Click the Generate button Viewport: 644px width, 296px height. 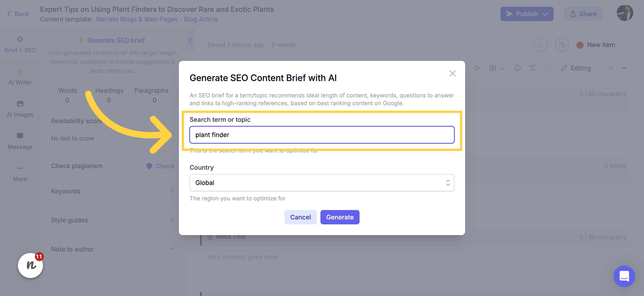(340, 217)
